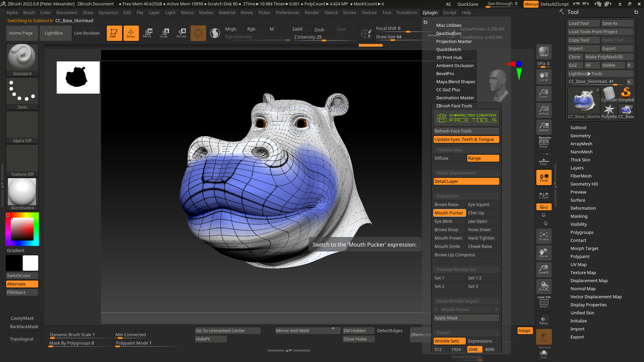The image size is (644, 362).
Task: Toggle the Persp perspective button
Action: click(x=544, y=143)
